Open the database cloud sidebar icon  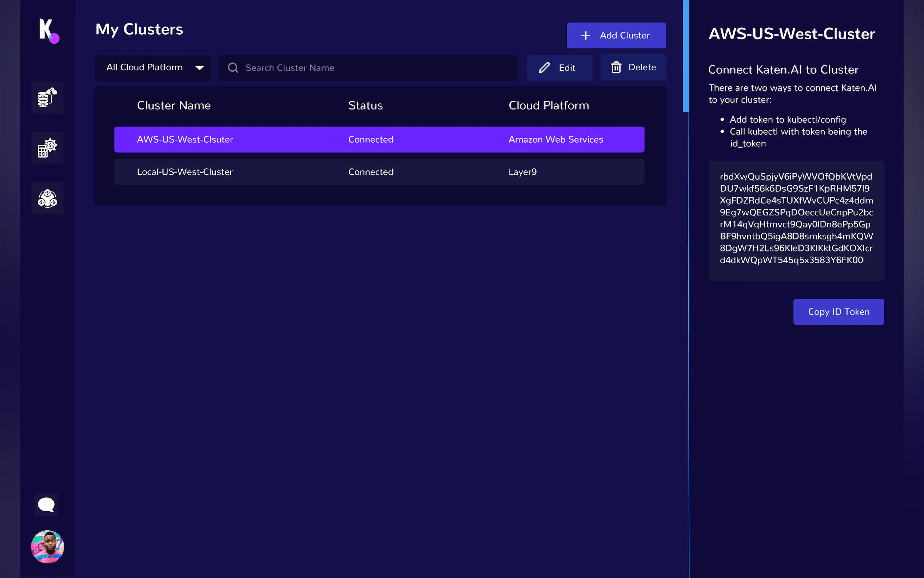pyautogui.click(x=47, y=98)
